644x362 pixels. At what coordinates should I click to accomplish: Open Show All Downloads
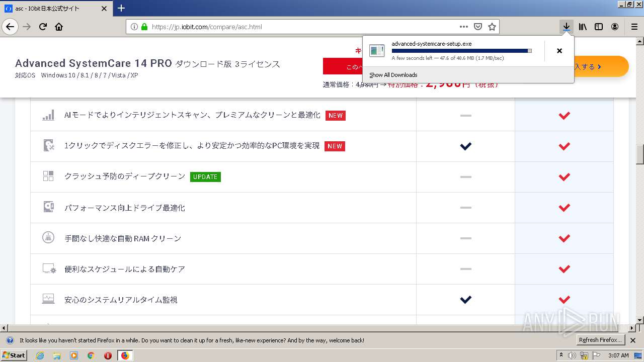coord(393,75)
